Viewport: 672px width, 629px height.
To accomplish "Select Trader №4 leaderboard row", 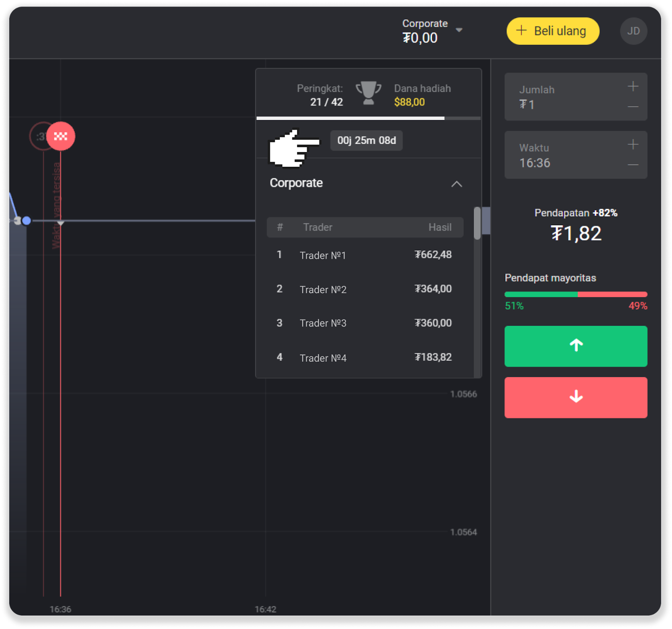I will pyautogui.click(x=365, y=358).
